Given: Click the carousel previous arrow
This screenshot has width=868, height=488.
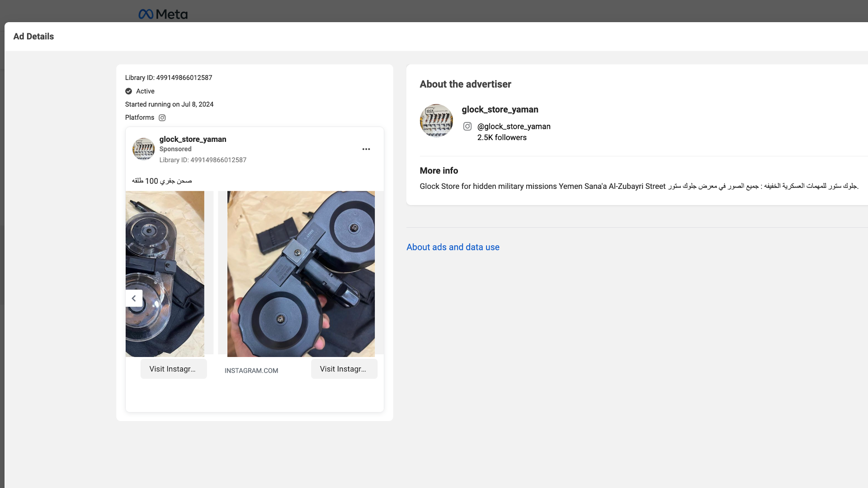Looking at the screenshot, I should click(134, 298).
